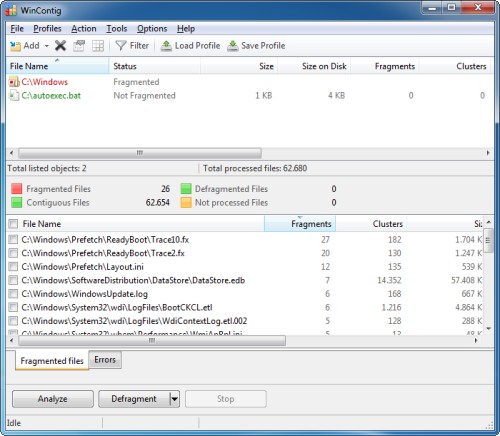500x436 pixels.
Task: Switch to the Errors tab
Action: tap(105, 360)
